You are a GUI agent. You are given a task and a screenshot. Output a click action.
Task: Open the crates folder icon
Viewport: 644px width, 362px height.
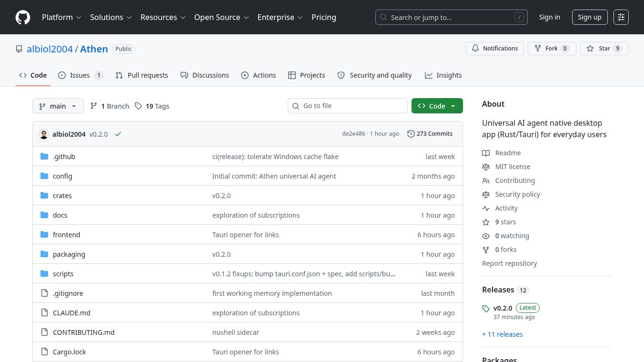point(44,195)
